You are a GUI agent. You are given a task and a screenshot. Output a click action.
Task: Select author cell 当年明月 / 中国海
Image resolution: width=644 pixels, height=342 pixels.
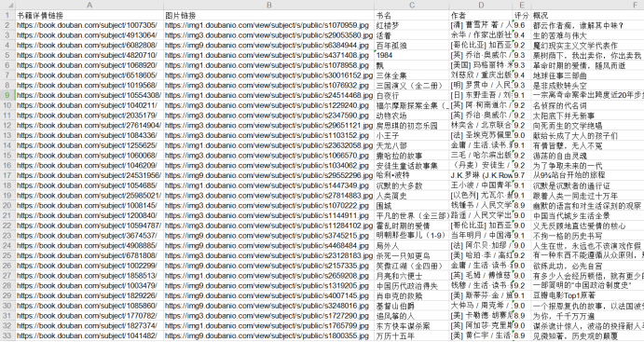[x=481, y=236]
